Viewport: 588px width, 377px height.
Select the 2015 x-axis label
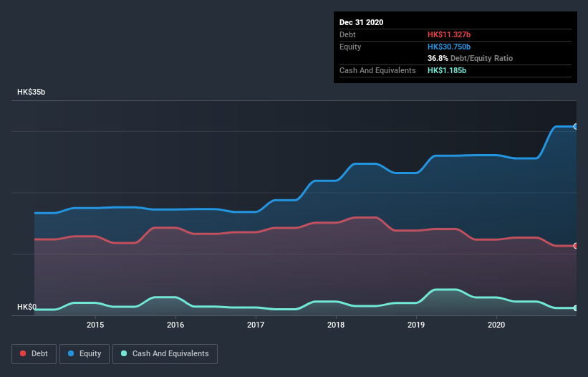tap(95, 325)
